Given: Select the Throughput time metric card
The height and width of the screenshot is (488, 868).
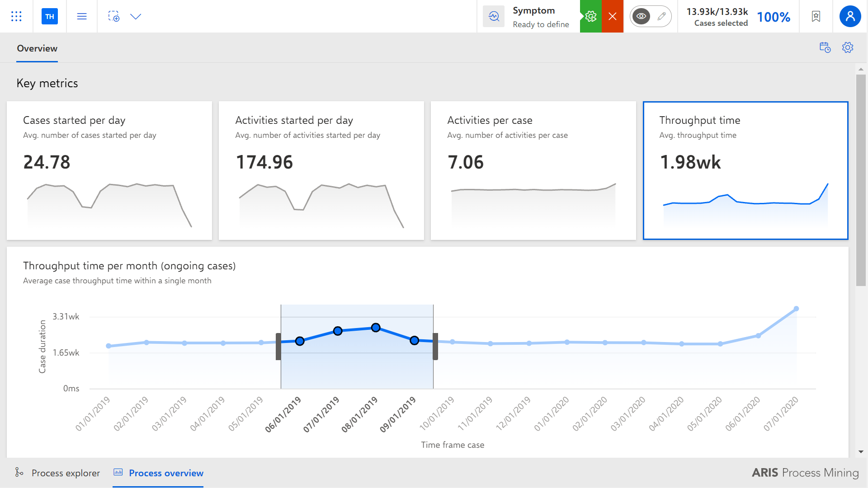Looking at the screenshot, I should (745, 170).
